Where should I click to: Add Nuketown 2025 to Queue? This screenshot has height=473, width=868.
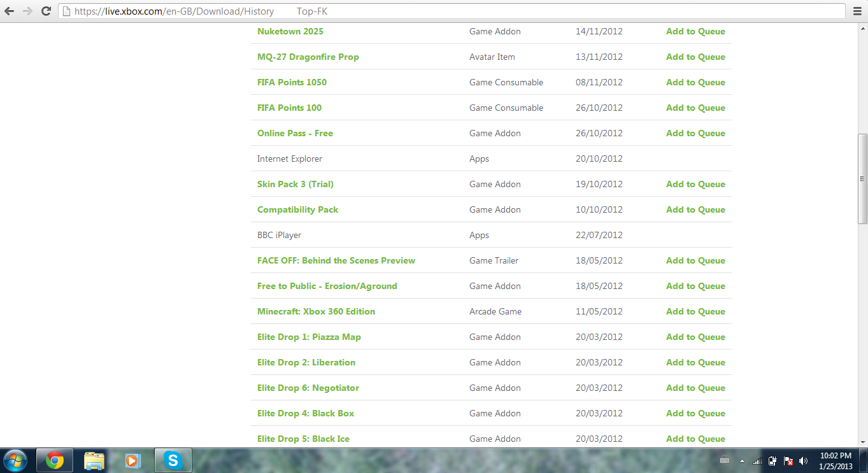(x=695, y=31)
